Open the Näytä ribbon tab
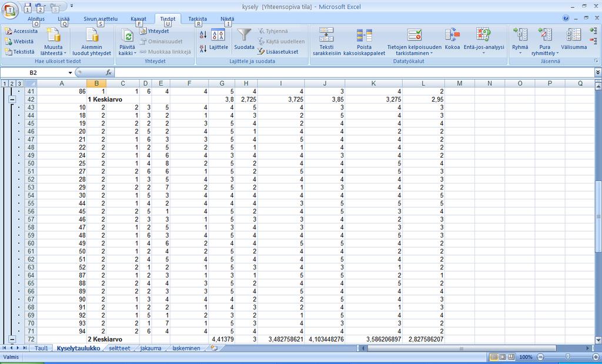Screen dimensions: 602x364 228,19
